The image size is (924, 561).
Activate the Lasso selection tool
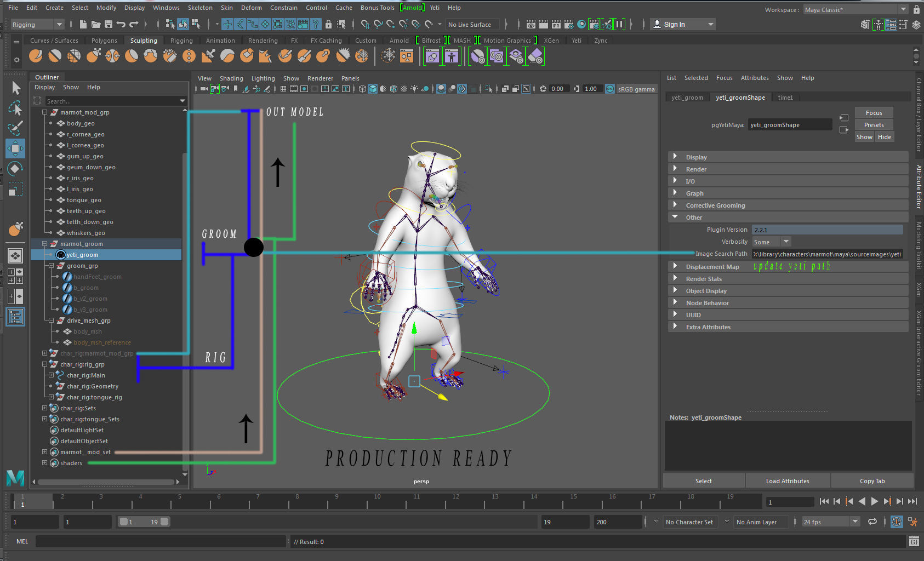(x=15, y=108)
